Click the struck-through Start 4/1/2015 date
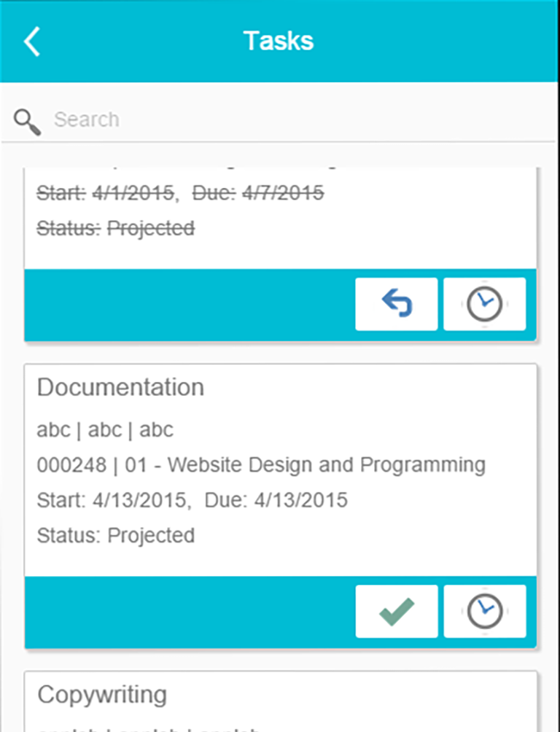560x732 pixels. pyautogui.click(x=106, y=193)
